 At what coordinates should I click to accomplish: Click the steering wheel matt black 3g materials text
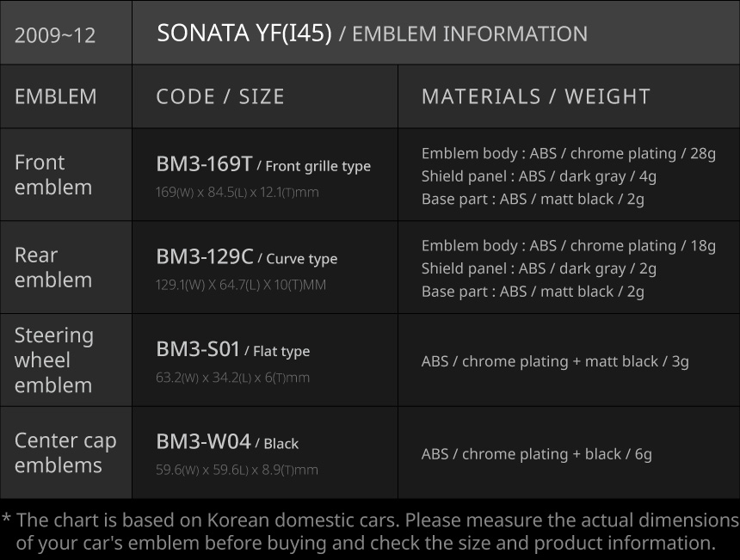coord(555,361)
